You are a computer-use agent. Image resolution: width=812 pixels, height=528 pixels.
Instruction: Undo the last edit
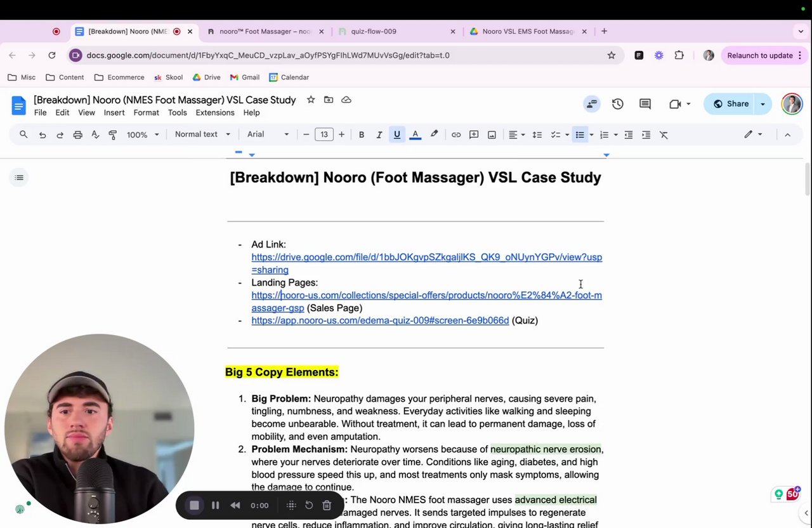point(42,135)
